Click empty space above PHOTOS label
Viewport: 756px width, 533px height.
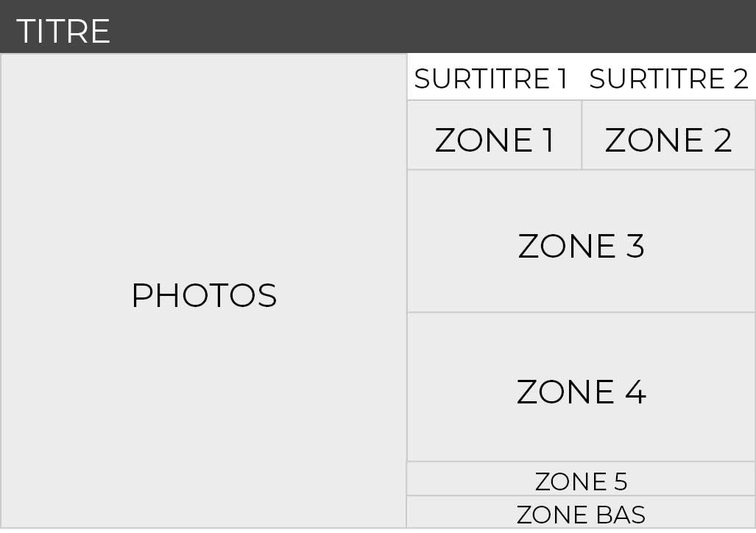click(203, 164)
